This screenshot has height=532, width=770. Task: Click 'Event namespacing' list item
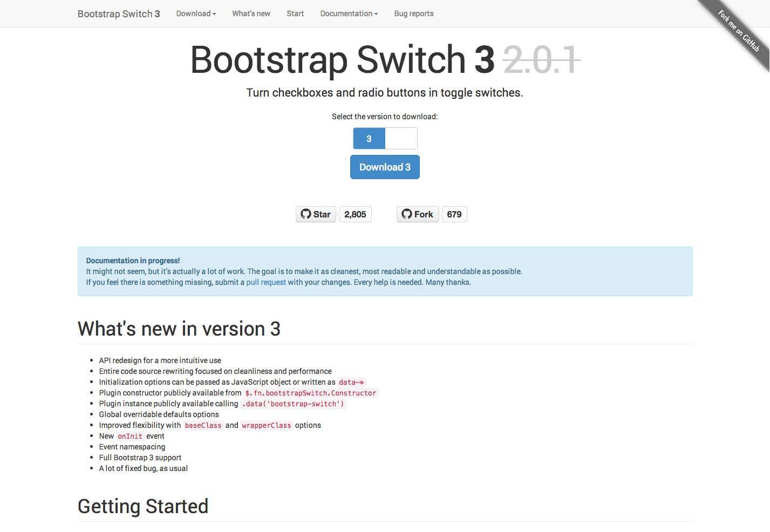coord(132,447)
